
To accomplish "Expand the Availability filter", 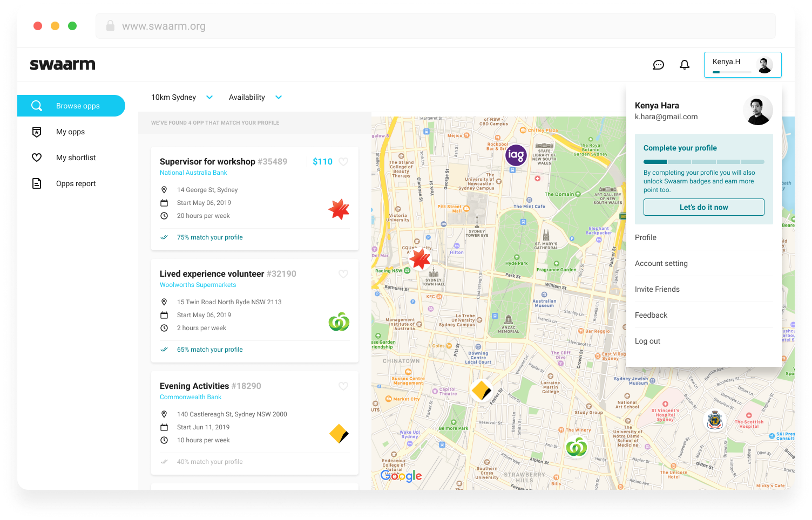I will coord(255,97).
